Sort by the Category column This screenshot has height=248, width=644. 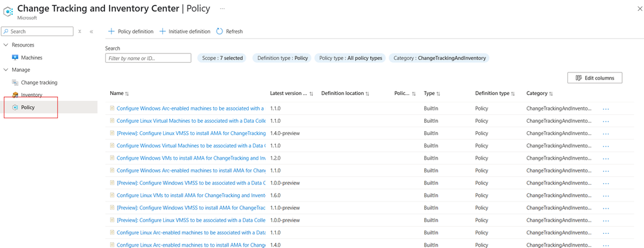pos(540,94)
